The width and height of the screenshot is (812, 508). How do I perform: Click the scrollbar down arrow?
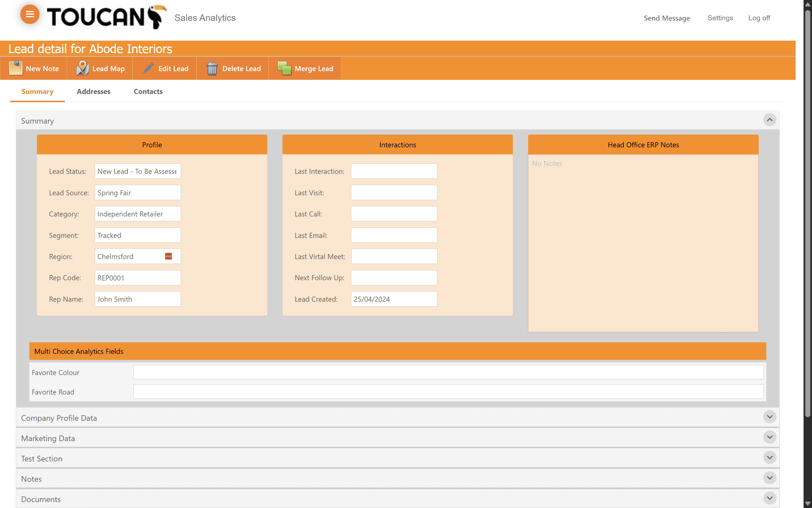point(808,504)
